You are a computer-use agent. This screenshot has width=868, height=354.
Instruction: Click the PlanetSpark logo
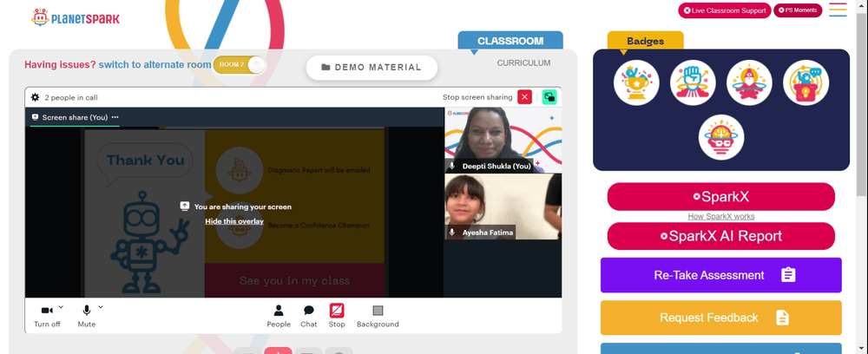point(76,17)
